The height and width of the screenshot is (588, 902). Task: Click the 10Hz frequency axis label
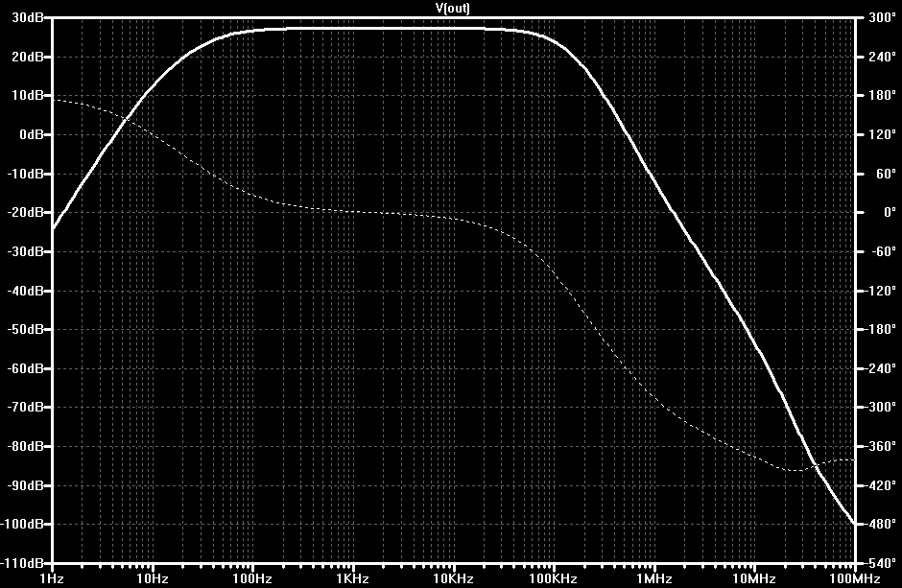(153, 578)
